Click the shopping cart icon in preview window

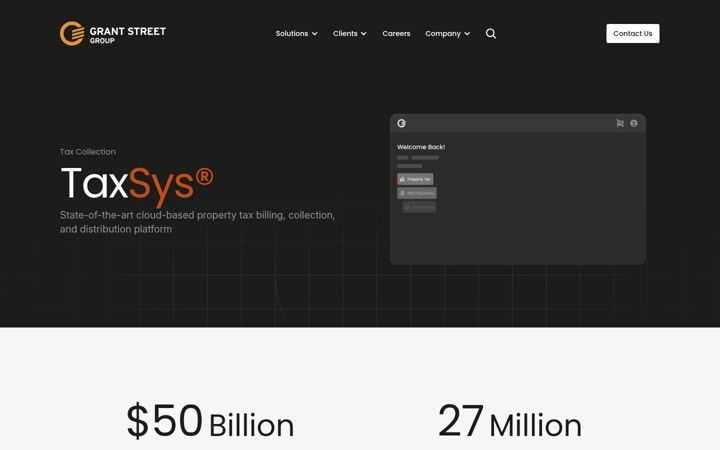pos(620,123)
